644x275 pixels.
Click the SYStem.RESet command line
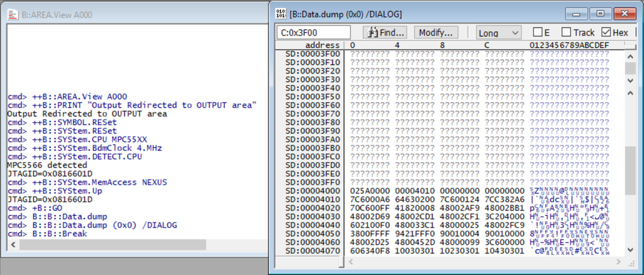point(62,130)
